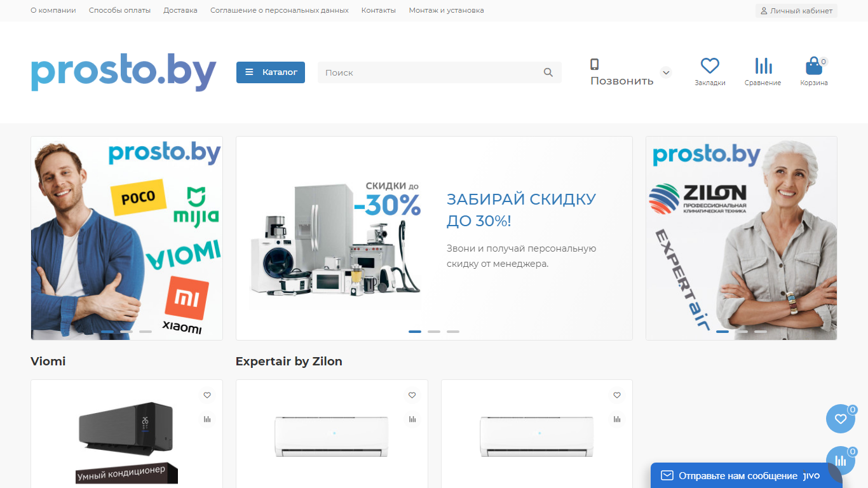
Task: Add second Expertair conditioner to wishlist heart
Action: [x=617, y=395]
